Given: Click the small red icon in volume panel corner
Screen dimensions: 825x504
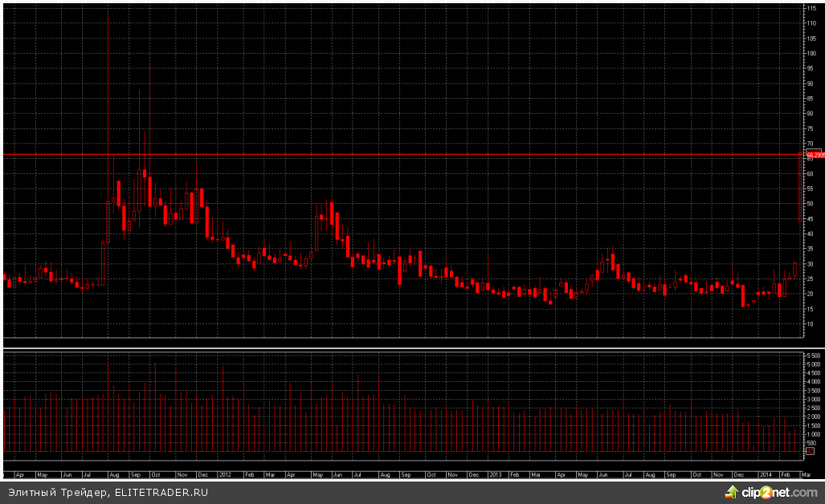Looking at the screenshot, I should pos(809,451).
